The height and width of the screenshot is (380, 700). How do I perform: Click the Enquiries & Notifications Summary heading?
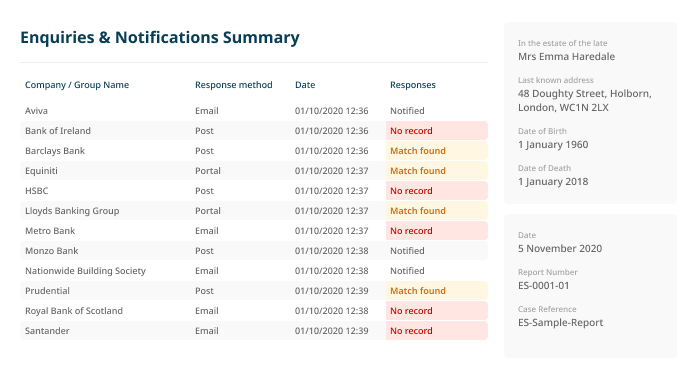pos(160,38)
